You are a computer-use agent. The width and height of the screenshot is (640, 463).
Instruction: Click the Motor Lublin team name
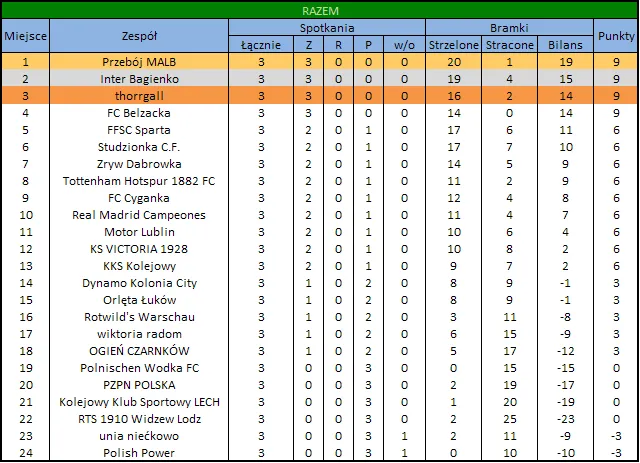coord(138,232)
